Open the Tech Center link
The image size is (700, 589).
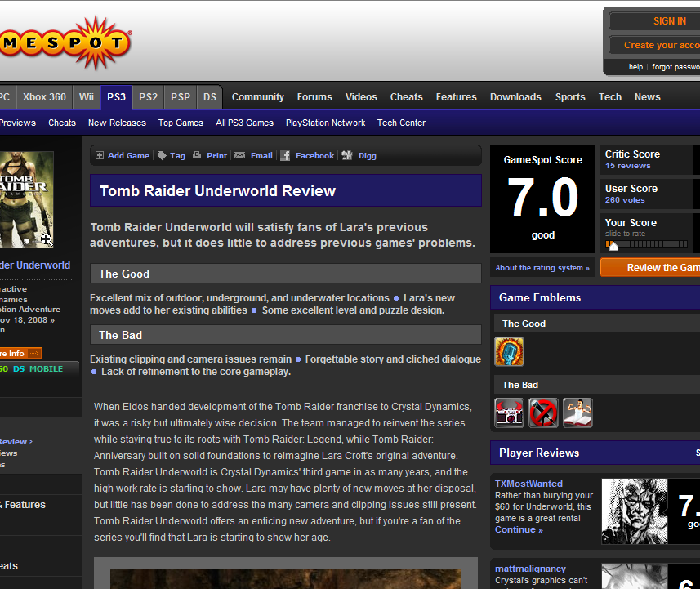[401, 123]
